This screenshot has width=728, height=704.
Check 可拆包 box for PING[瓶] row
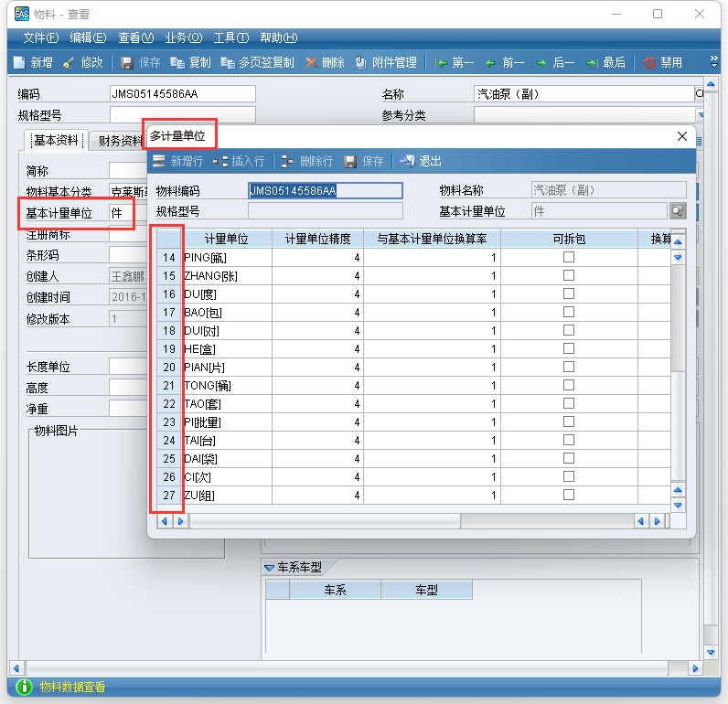[569, 257]
